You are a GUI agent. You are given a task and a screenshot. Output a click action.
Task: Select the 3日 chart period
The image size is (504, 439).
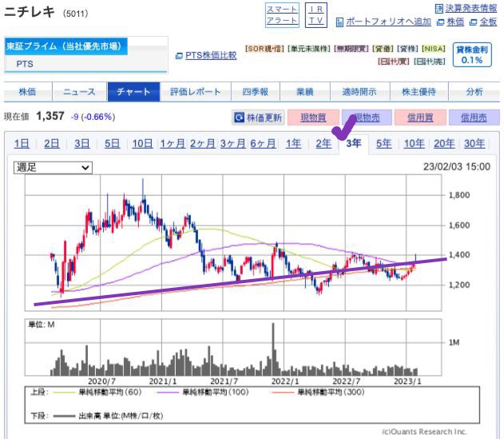82,144
